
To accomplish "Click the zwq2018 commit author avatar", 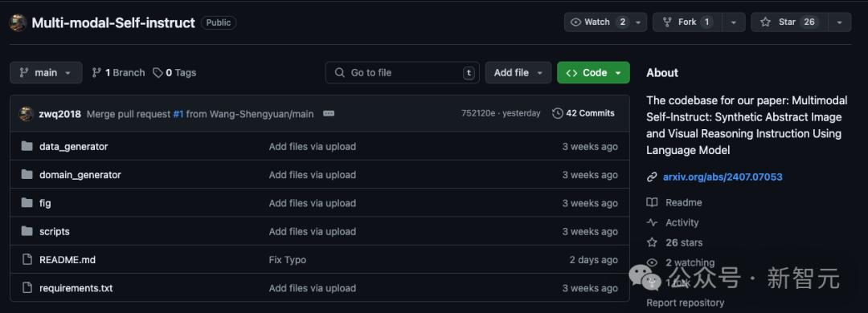I will tap(26, 114).
